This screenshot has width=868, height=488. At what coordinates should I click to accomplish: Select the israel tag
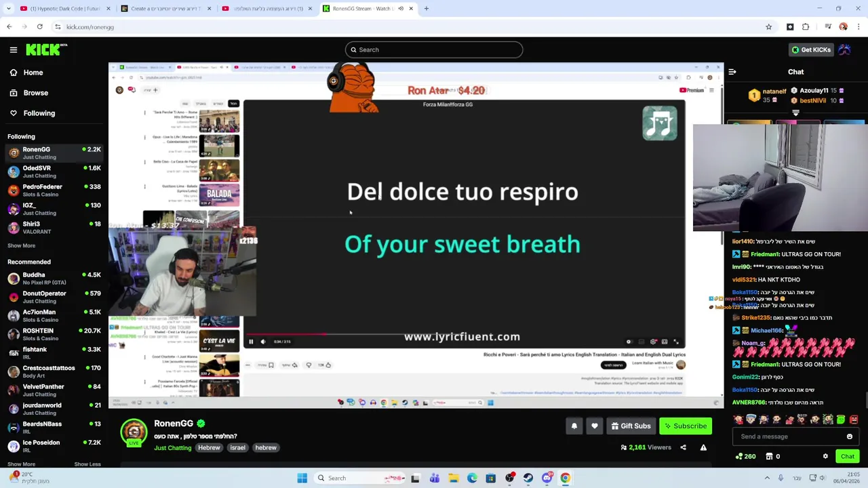click(237, 448)
